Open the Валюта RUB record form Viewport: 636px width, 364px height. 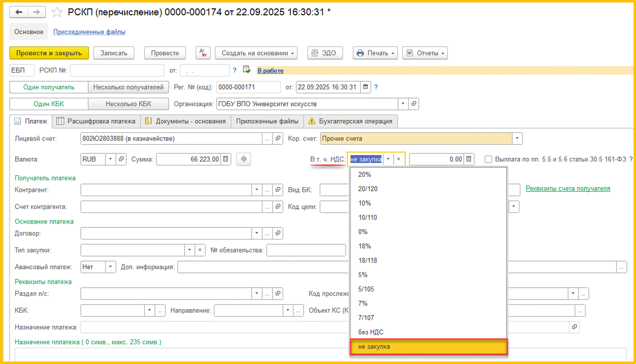point(121,159)
